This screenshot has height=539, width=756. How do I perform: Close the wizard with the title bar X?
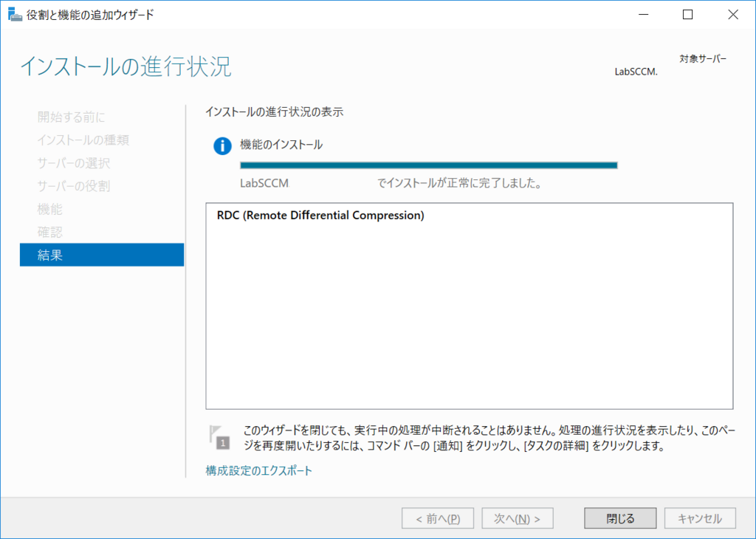(733, 15)
